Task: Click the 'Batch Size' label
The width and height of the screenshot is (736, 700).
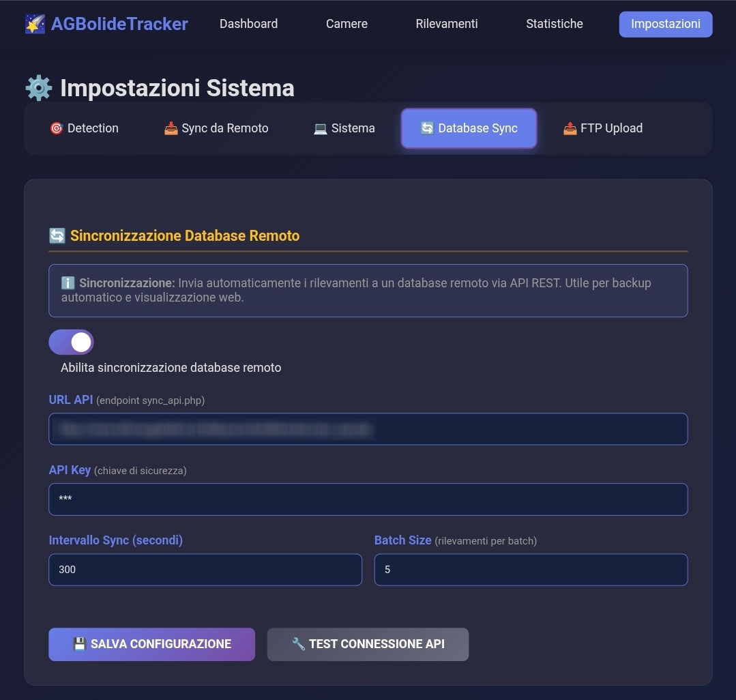Action: [x=402, y=540]
